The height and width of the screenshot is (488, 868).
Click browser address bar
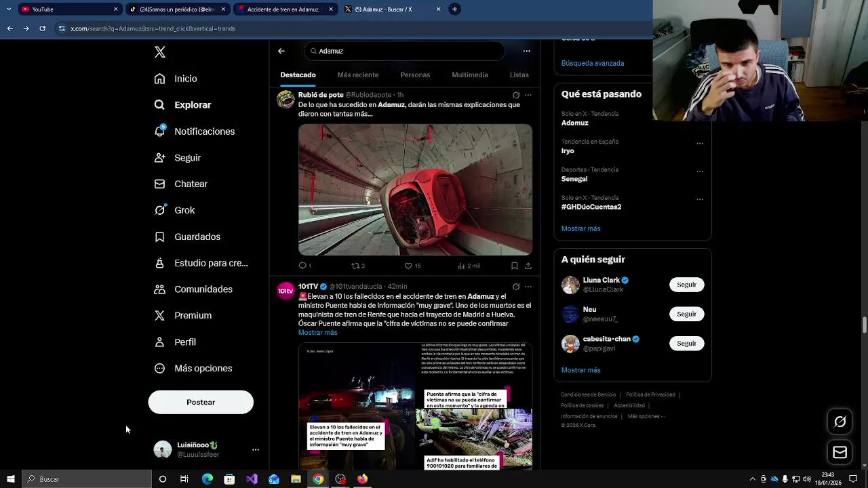353,28
